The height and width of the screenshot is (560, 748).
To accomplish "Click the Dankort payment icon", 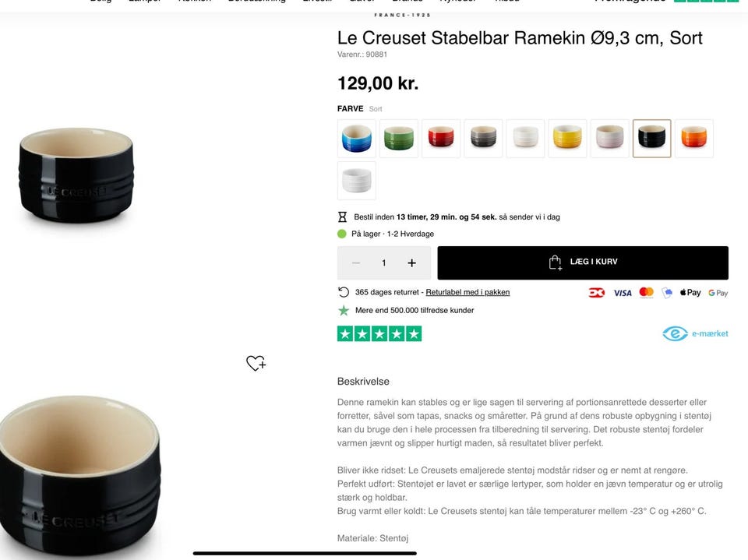I will pos(596,292).
